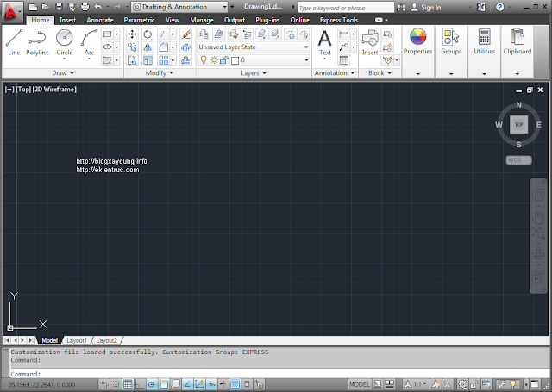The width and height of the screenshot is (552, 392).
Task: Open the Help question mark icon
Action: click(x=499, y=7)
